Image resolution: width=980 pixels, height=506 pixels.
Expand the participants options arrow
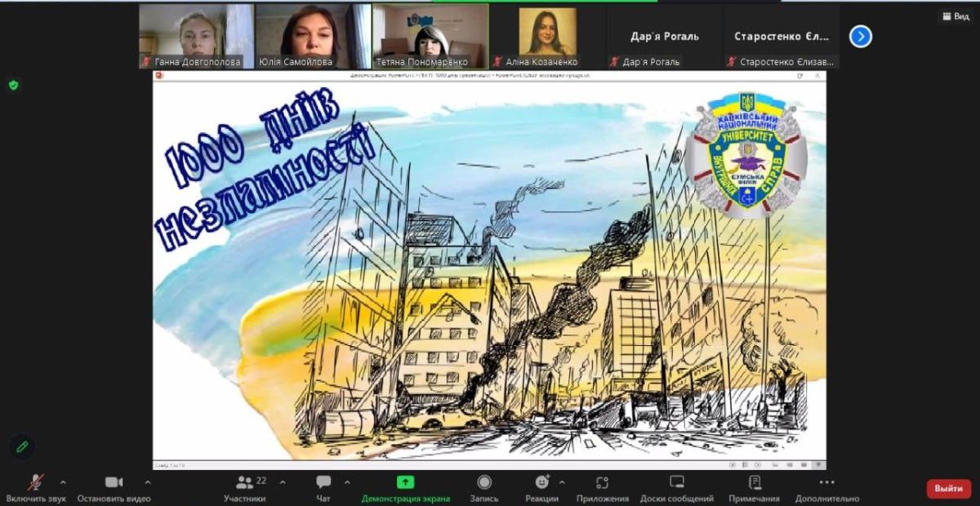click(283, 482)
